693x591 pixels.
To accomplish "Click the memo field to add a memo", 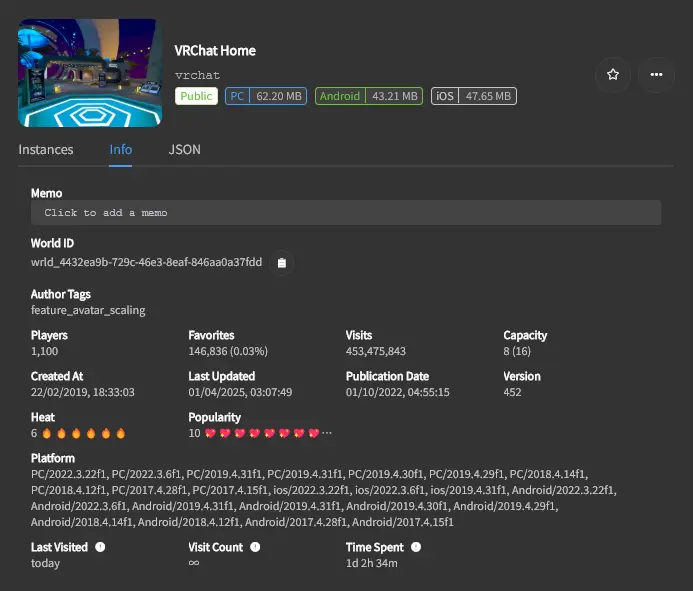I will coord(346,213).
